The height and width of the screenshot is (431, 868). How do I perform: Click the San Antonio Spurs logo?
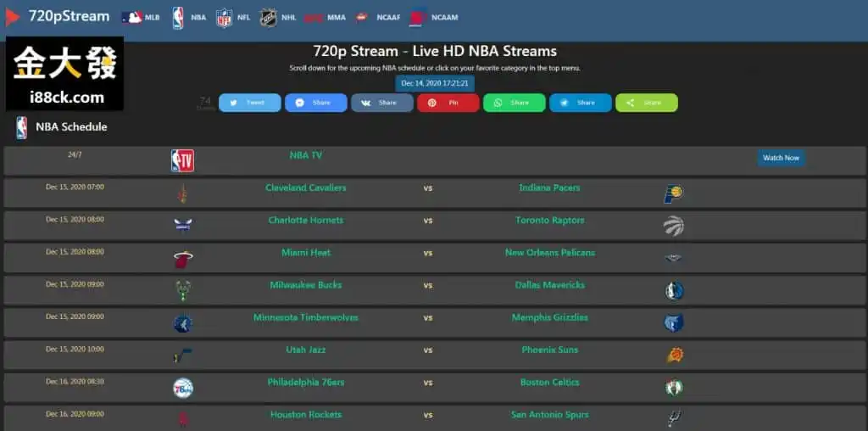coord(674,419)
